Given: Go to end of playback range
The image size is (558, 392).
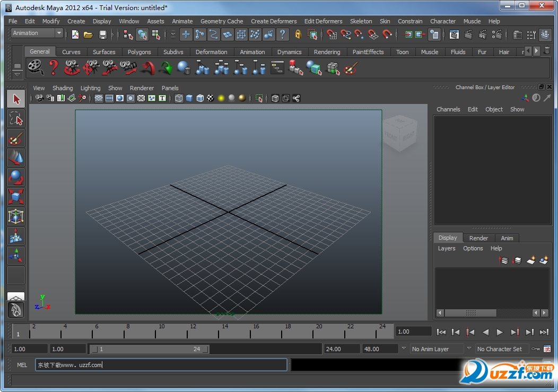Looking at the screenshot, I should pos(544,332).
